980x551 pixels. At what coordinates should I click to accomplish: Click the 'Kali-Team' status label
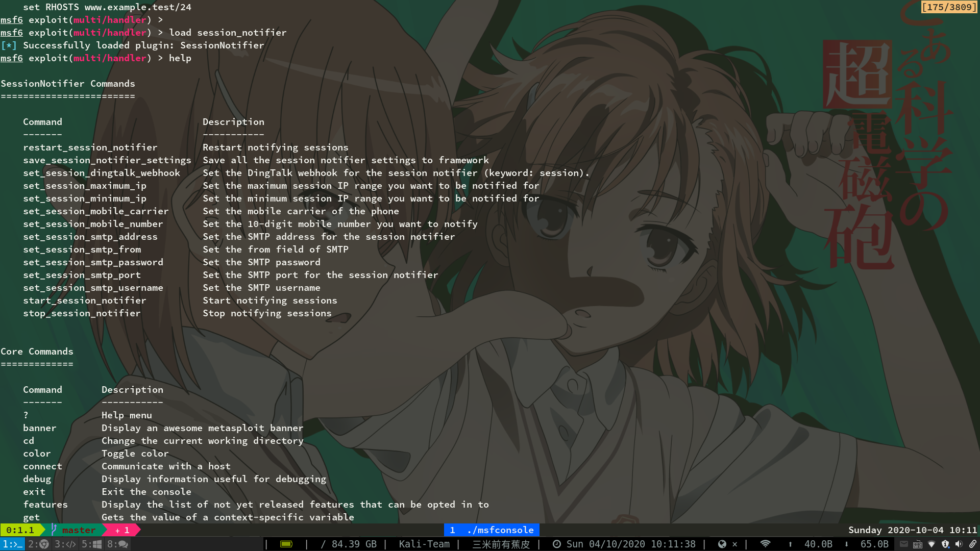point(424,544)
